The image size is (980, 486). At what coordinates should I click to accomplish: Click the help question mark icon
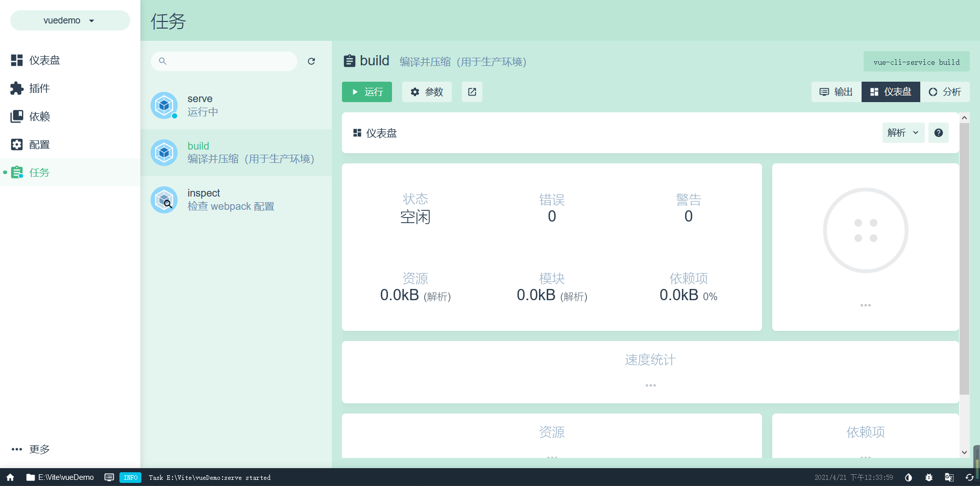pyautogui.click(x=939, y=133)
